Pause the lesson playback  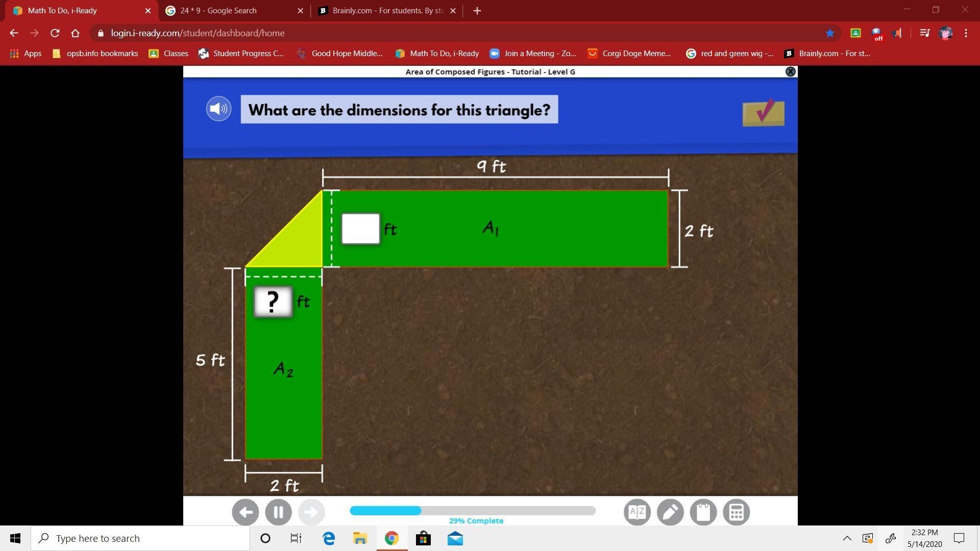point(278,512)
